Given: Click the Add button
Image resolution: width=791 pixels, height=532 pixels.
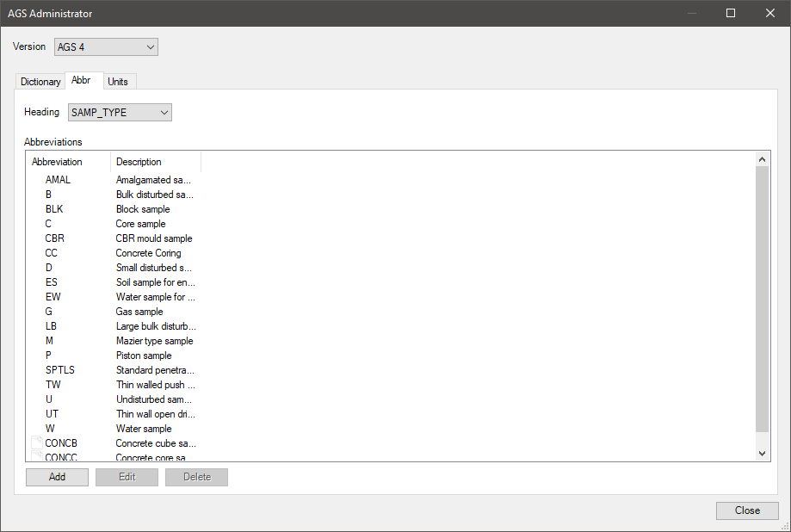Looking at the screenshot, I should (56, 476).
